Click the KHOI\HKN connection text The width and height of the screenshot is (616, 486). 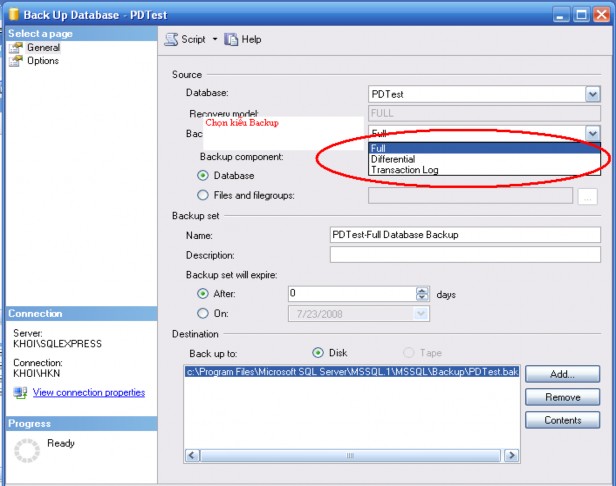click(37, 373)
